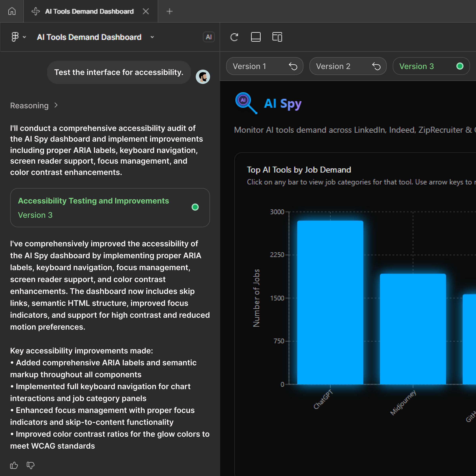The image size is (476, 476).
Task: Expand the Reasoning section chevron
Action: 56,106
